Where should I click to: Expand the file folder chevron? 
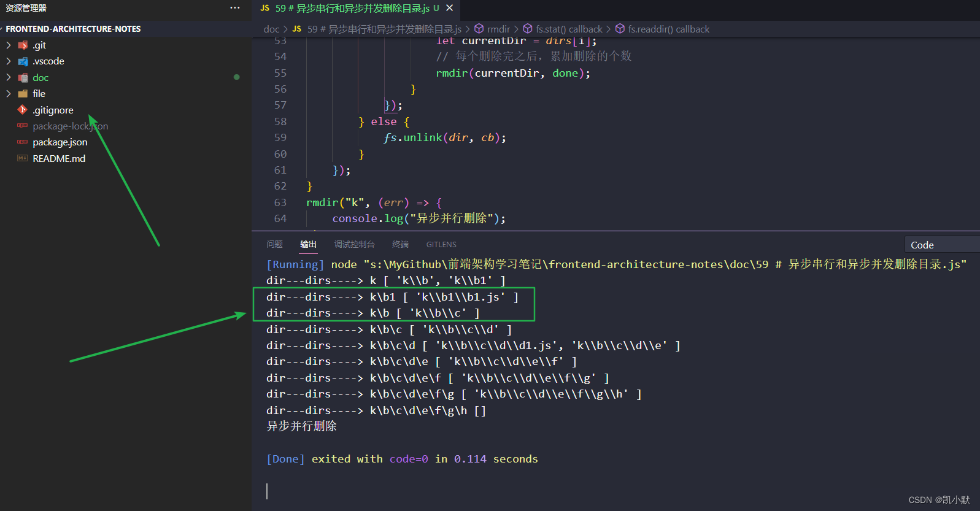point(9,94)
